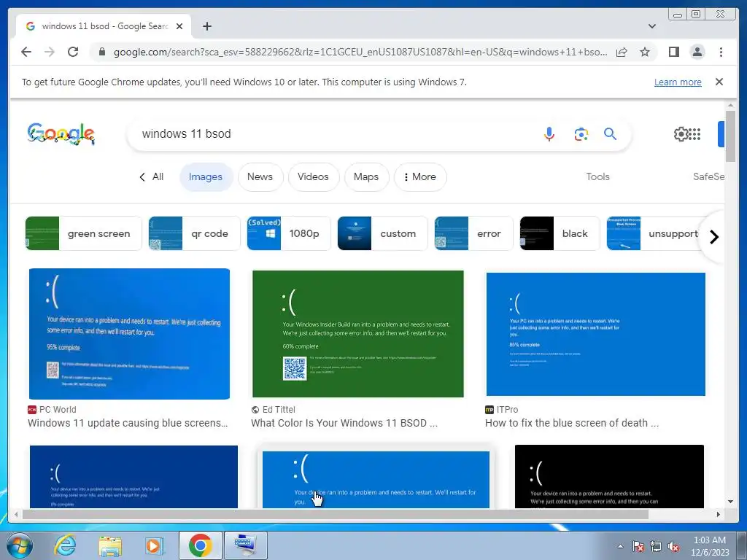The width and height of the screenshot is (747, 560).
Task: Filter images by '1080p' chip
Action: [289, 233]
